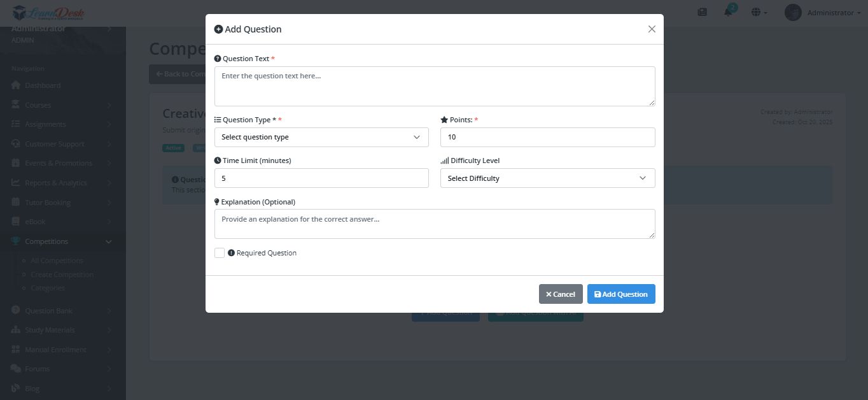Click the notifications bell icon
Screen dimensions: 868x400
pos(728,12)
